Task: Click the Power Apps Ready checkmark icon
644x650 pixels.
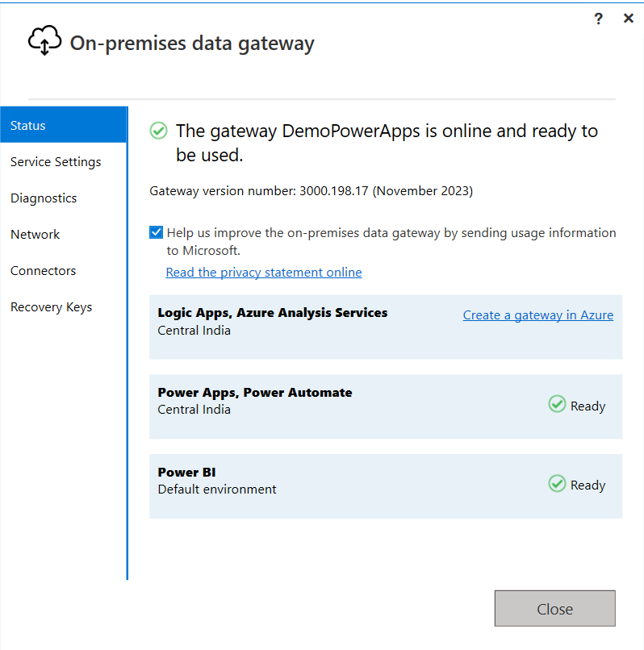Action: coord(557,404)
